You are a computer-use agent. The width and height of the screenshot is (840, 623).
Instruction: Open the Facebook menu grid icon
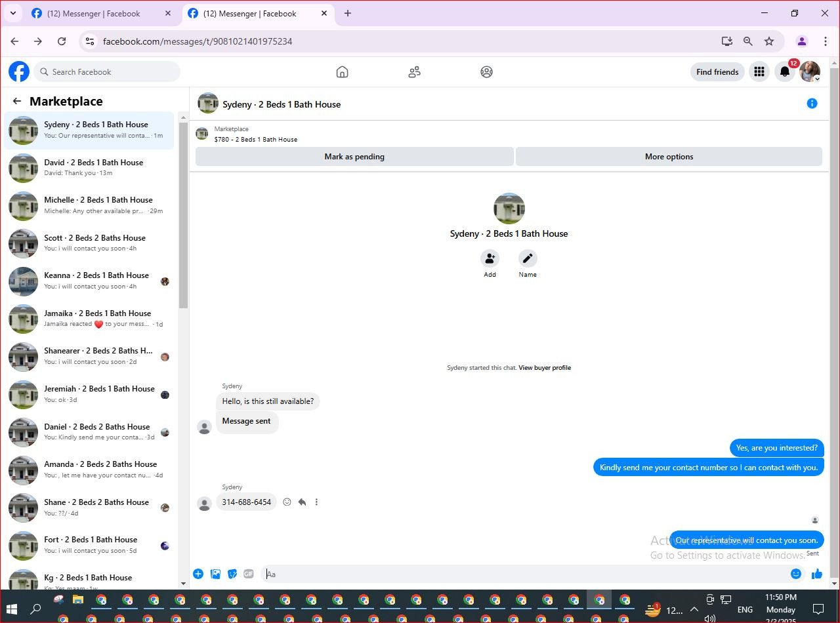point(759,72)
